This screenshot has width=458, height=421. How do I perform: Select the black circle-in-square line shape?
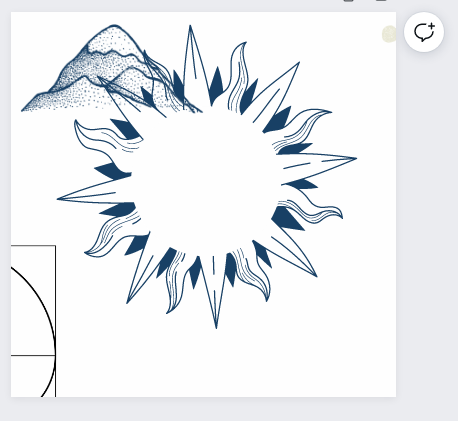tap(33, 321)
